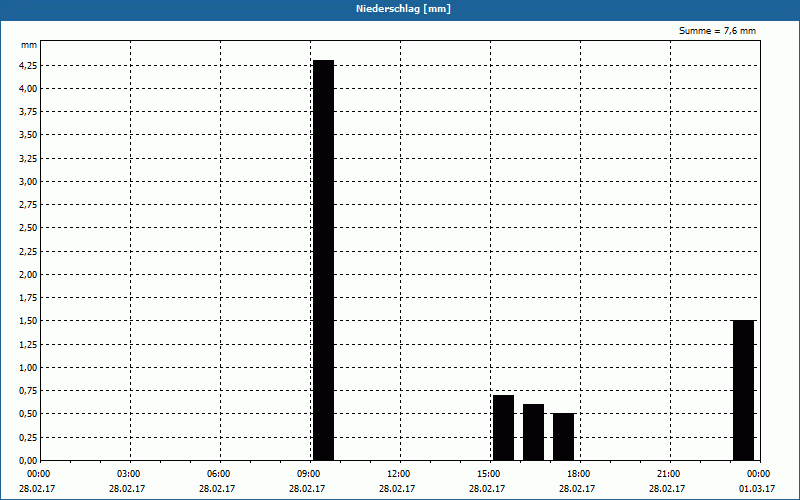Click the 06:00 time label on the x-axis

point(218,474)
